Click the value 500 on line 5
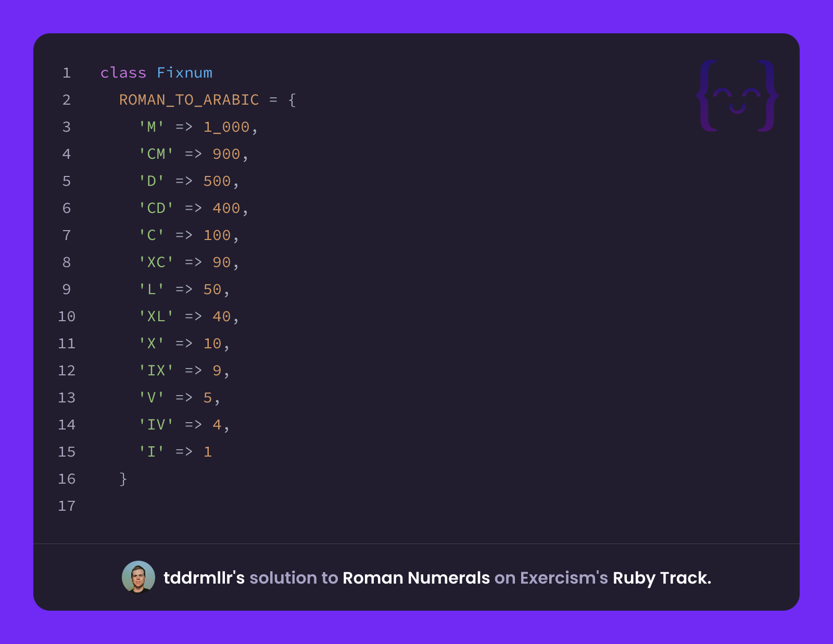This screenshot has height=644, width=833. tap(217, 181)
